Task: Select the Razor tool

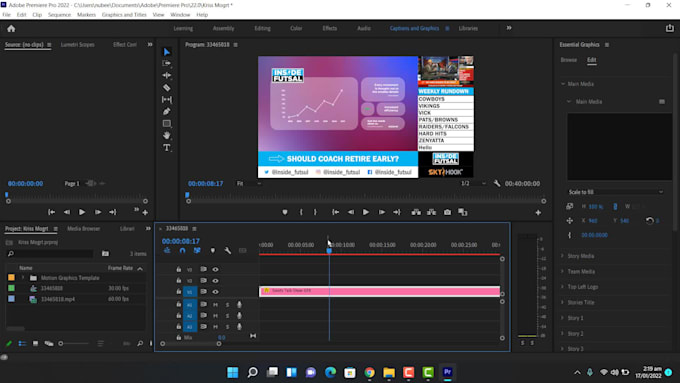Action: [x=167, y=88]
